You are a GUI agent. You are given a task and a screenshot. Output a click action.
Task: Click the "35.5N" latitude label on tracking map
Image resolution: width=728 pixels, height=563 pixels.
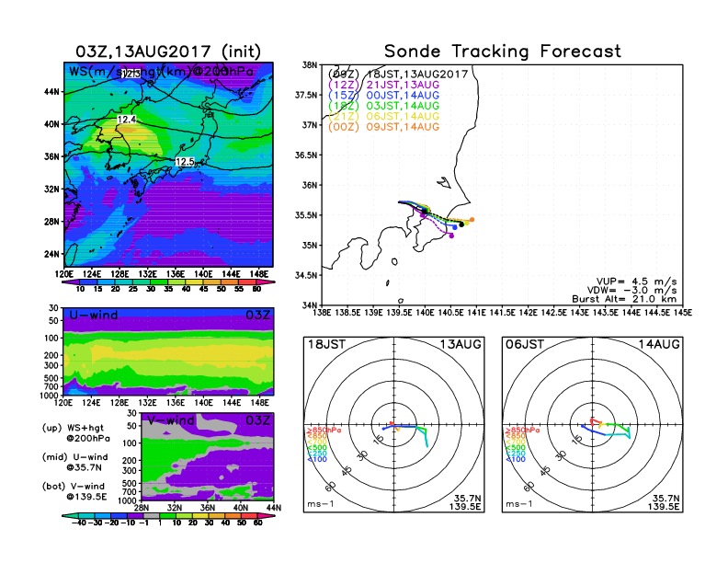[306, 215]
